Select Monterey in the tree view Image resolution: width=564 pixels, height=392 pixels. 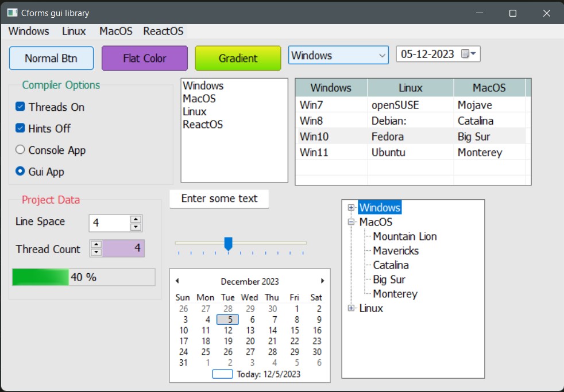coord(395,294)
